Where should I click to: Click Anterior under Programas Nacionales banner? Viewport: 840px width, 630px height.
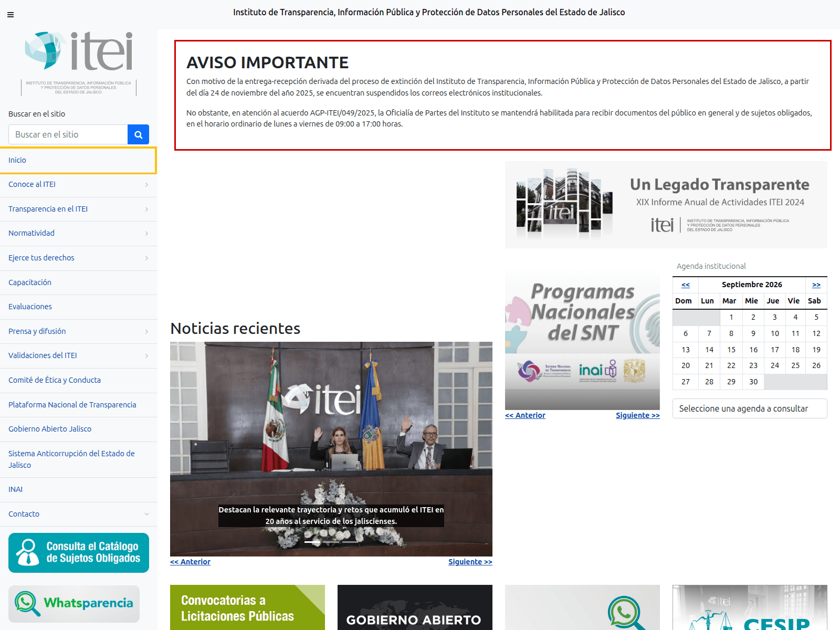[x=525, y=415]
